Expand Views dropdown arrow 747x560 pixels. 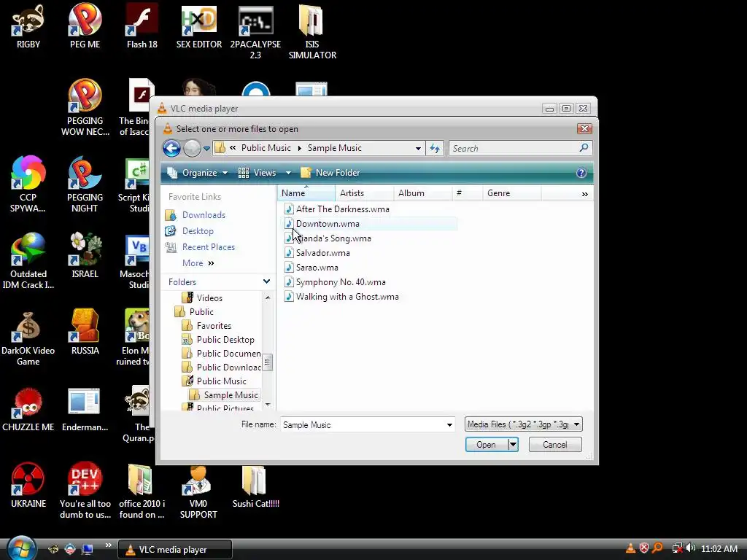pyautogui.click(x=288, y=173)
